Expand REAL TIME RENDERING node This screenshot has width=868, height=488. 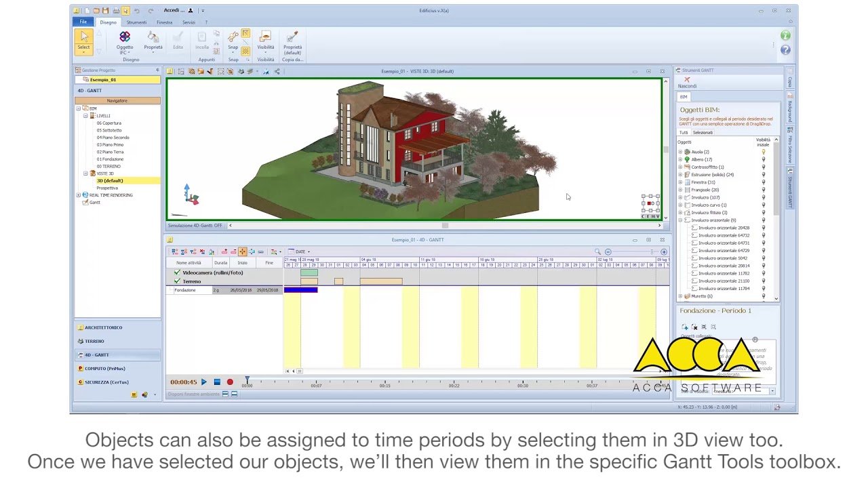78,195
